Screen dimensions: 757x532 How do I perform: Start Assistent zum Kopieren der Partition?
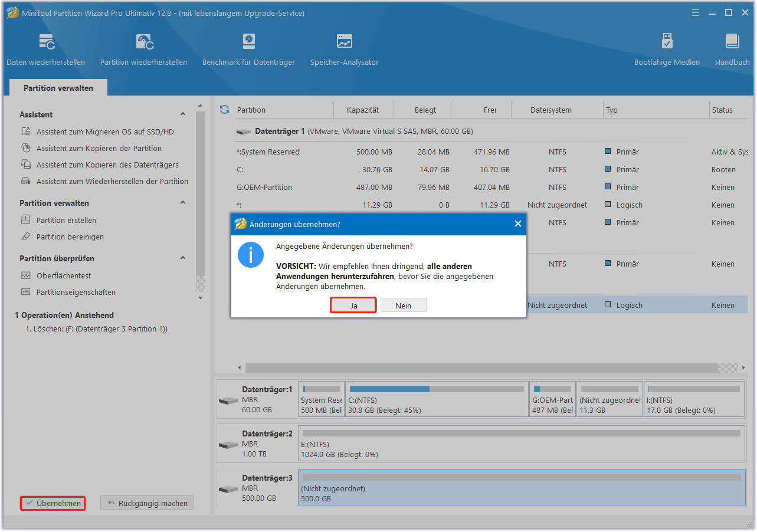point(91,149)
